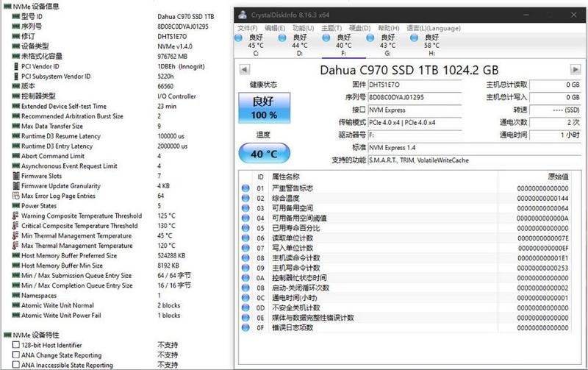Select the 08 主机读命令计数 row

pos(405,257)
